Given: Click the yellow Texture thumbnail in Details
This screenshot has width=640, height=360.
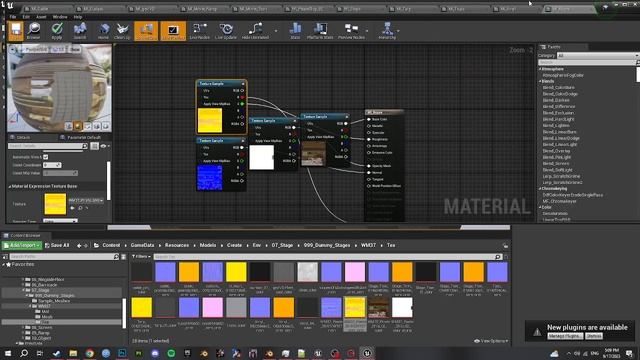Looking at the screenshot, I should click(x=55, y=204).
